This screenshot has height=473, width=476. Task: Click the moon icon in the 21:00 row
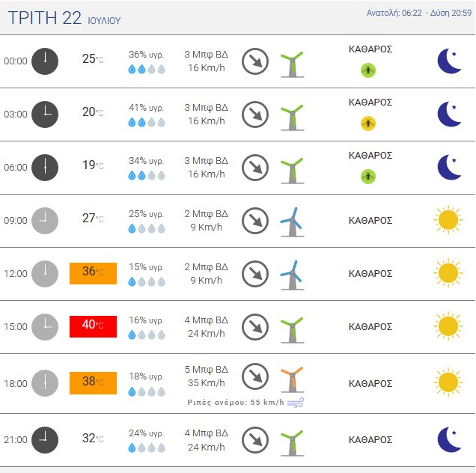450,439
